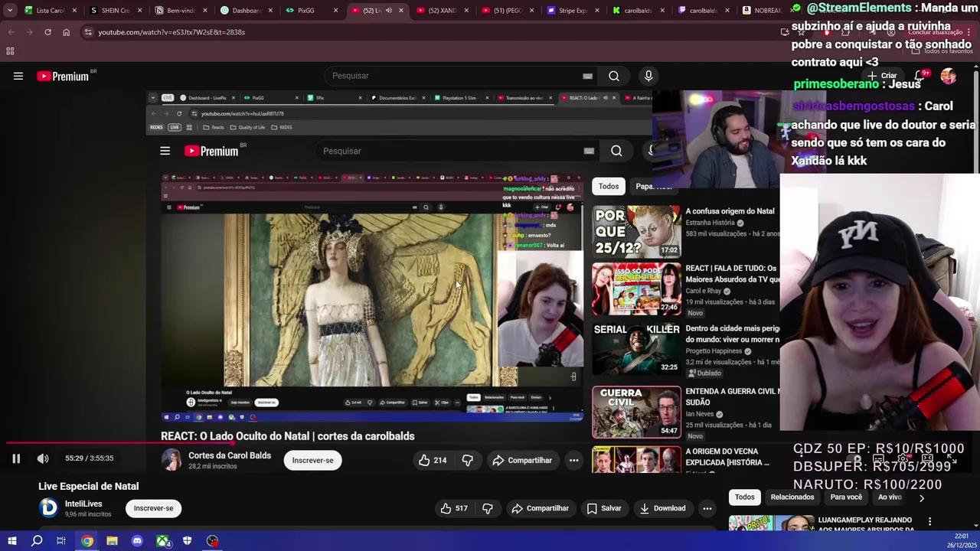The height and width of the screenshot is (551, 980).
Task: Open the account avatar menu
Action: coord(949,76)
